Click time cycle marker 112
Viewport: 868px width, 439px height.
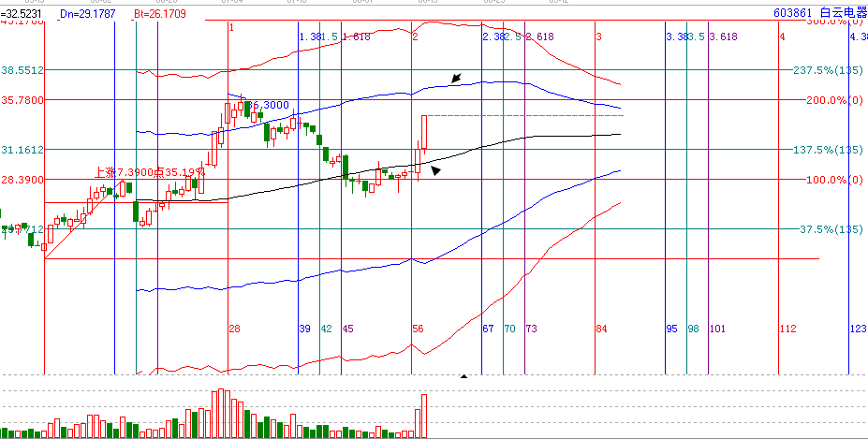pyautogui.click(x=787, y=329)
